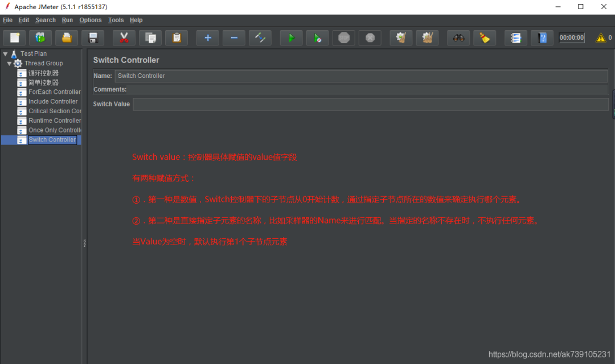Select 简单控制器 in the tree
Screen dimensions: 615x364
click(43, 82)
